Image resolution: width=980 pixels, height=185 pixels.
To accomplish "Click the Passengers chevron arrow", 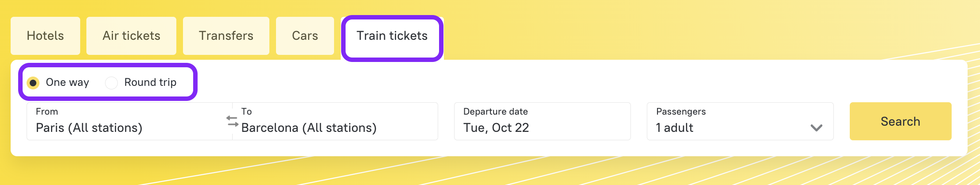I will [x=816, y=128].
